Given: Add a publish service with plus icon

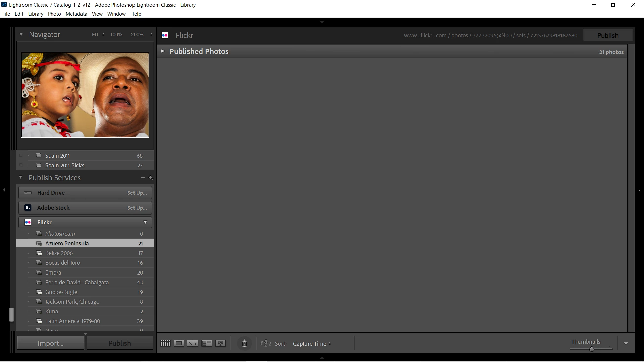Looking at the screenshot, I should tap(151, 178).
